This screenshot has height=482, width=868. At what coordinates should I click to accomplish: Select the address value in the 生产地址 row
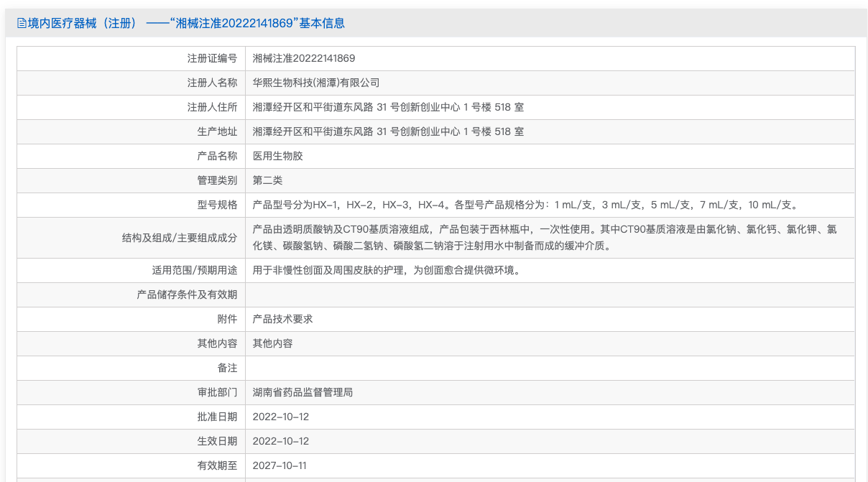pyautogui.click(x=388, y=131)
